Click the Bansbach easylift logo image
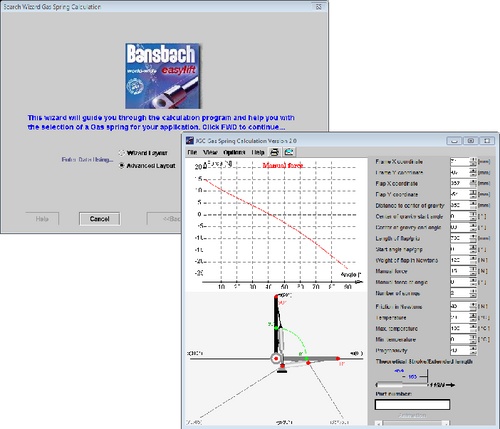 tap(163, 76)
